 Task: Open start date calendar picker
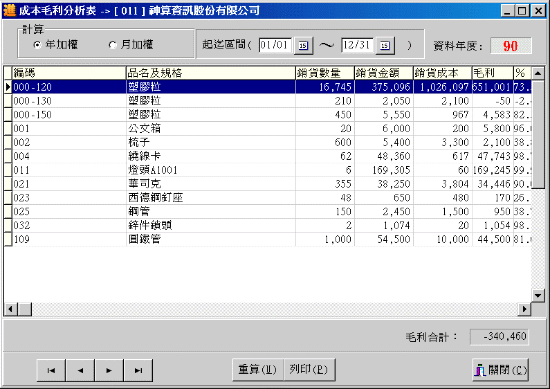pyautogui.click(x=303, y=45)
